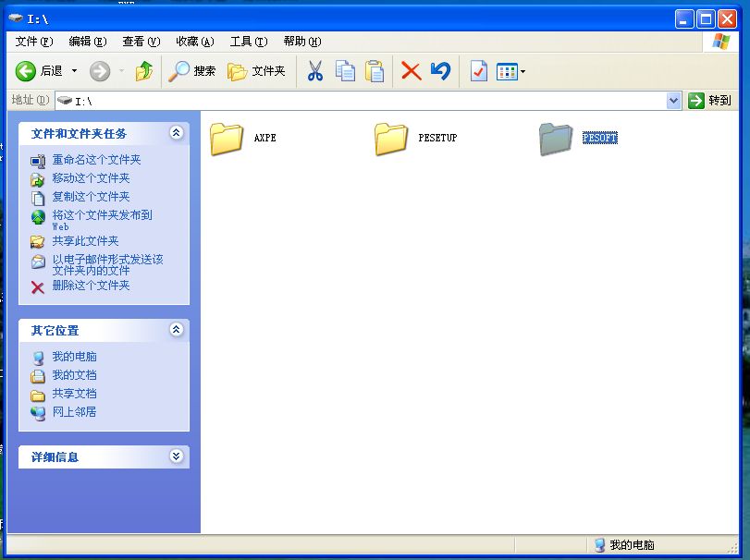Click 共享此文件夹 link

(85, 241)
